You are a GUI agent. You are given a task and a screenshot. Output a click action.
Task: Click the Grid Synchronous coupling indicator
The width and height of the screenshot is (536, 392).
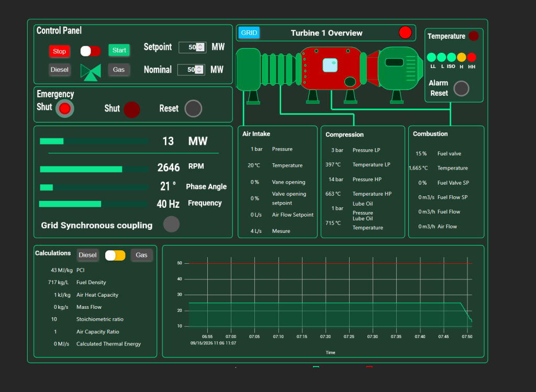pyautogui.click(x=171, y=224)
